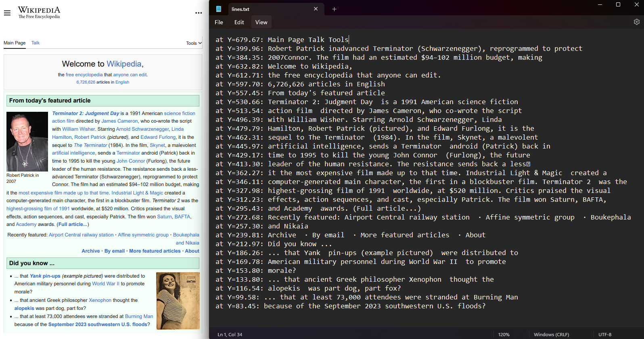Open the Full article link
Screen dimensions: 644x339
coord(72,224)
